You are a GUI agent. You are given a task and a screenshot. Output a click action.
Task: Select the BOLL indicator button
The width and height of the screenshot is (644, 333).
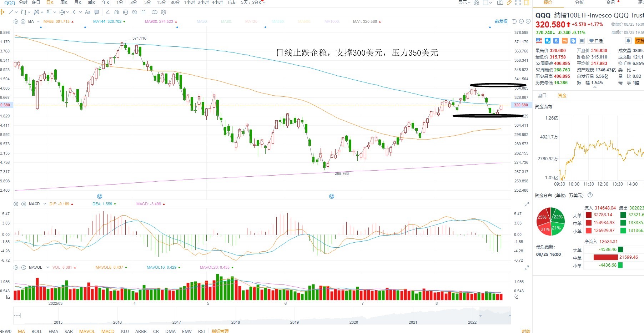point(37,331)
